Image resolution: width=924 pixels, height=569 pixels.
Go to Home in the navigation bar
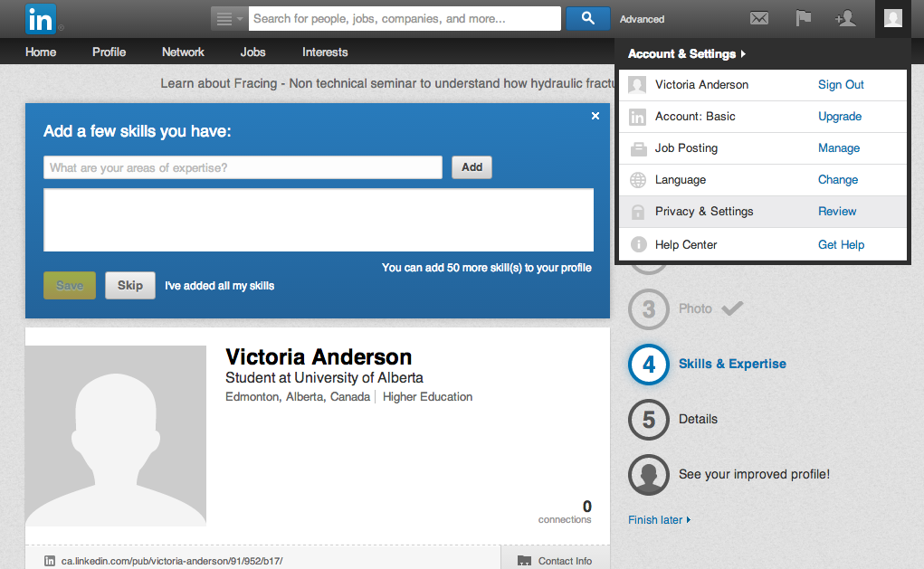coord(41,52)
